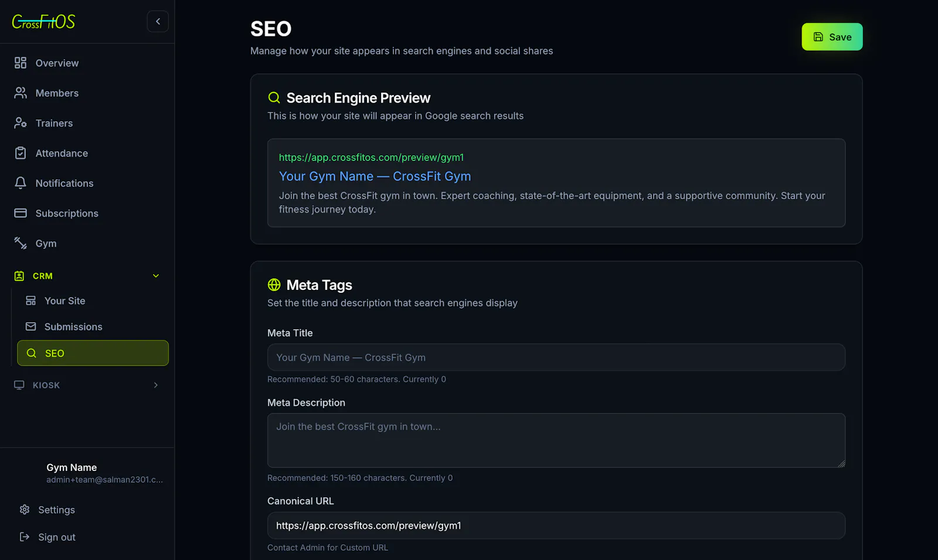Click the Notifications bell icon
This screenshot has width=938, height=560.
(x=21, y=183)
